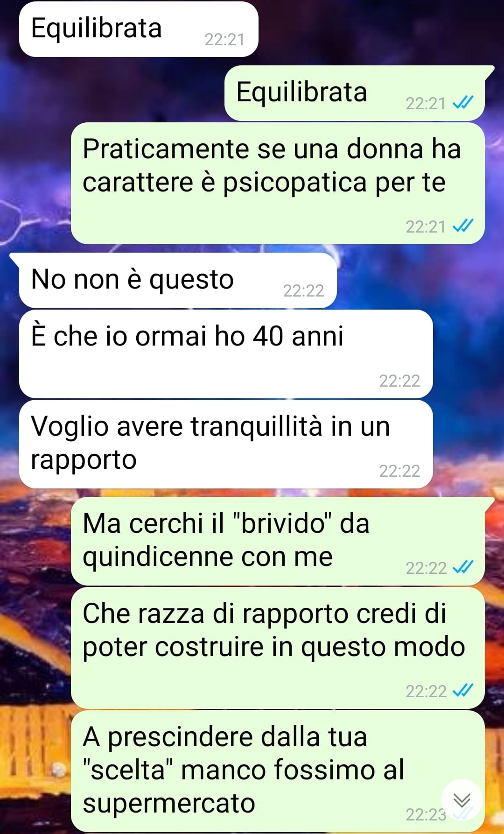The height and width of the screenshot is (834, 504).
Task: Select the received "Equilibrata" message bubble
Action: tap(139, 29)
